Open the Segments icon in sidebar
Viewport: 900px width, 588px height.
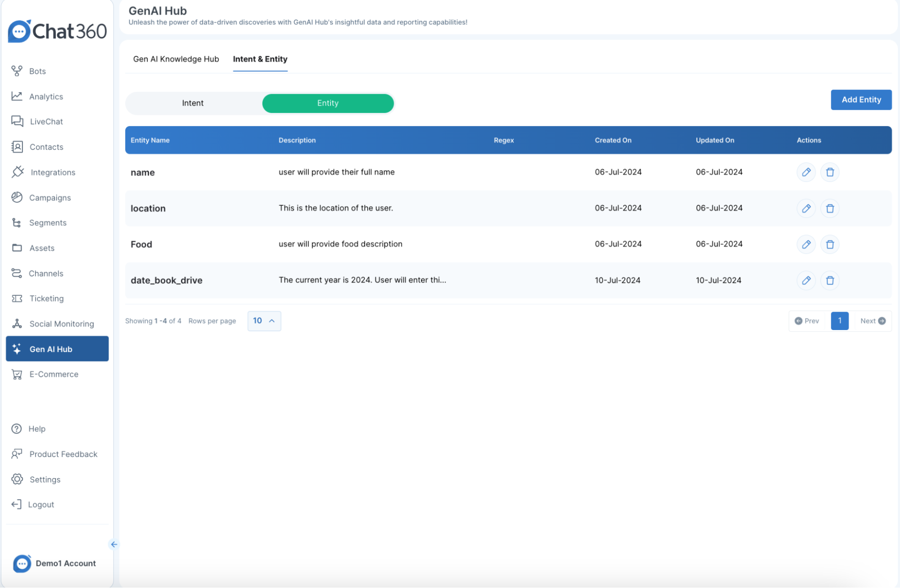(x=17, y=222)
